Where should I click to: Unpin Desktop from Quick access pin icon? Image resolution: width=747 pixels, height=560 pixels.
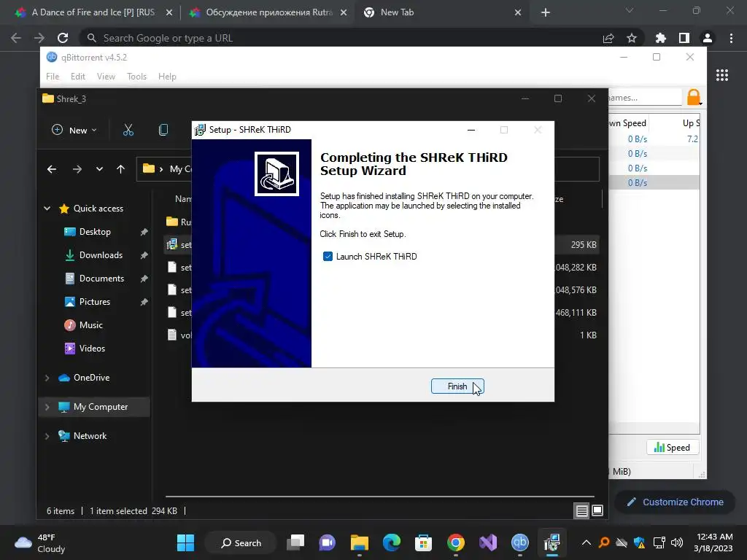(144, 232)
